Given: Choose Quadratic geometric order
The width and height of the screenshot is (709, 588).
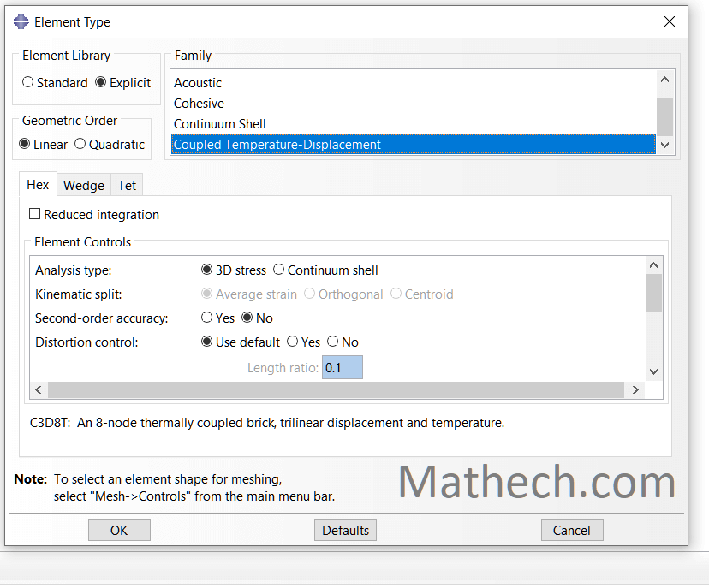Looking at the screenshot, I should coord(80,144).
